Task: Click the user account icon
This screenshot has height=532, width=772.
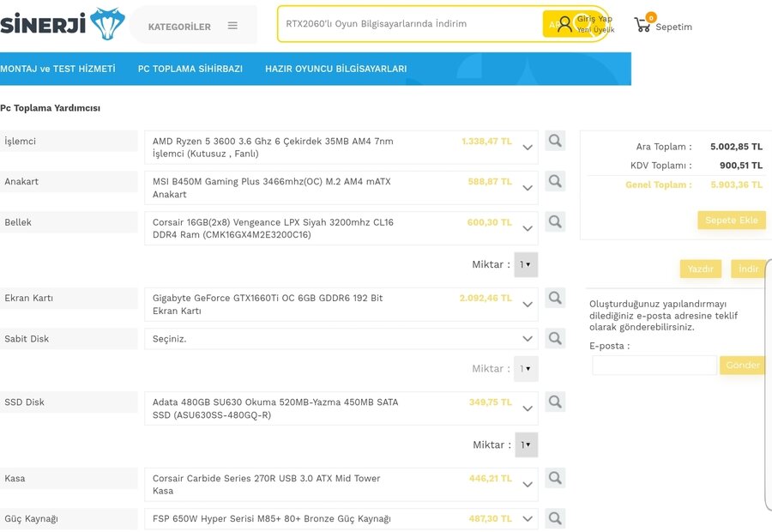Action: [x=564, y=24]
